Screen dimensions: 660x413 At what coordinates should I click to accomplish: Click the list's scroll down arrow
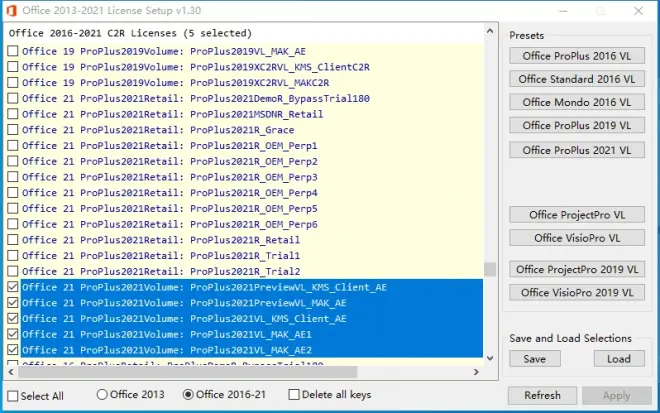click(x=490, y=358)
